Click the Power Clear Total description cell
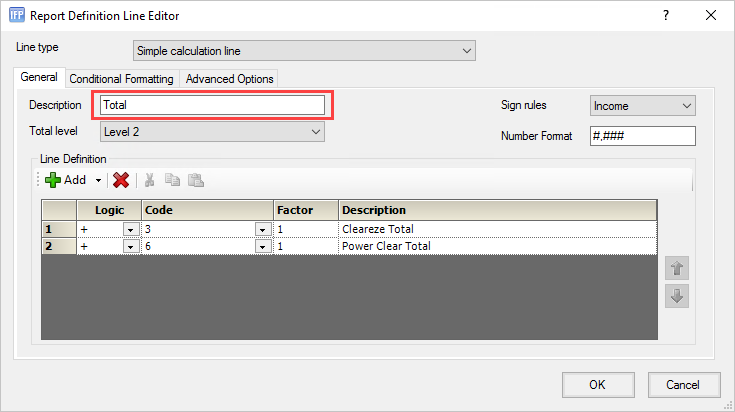 (497, 247)
